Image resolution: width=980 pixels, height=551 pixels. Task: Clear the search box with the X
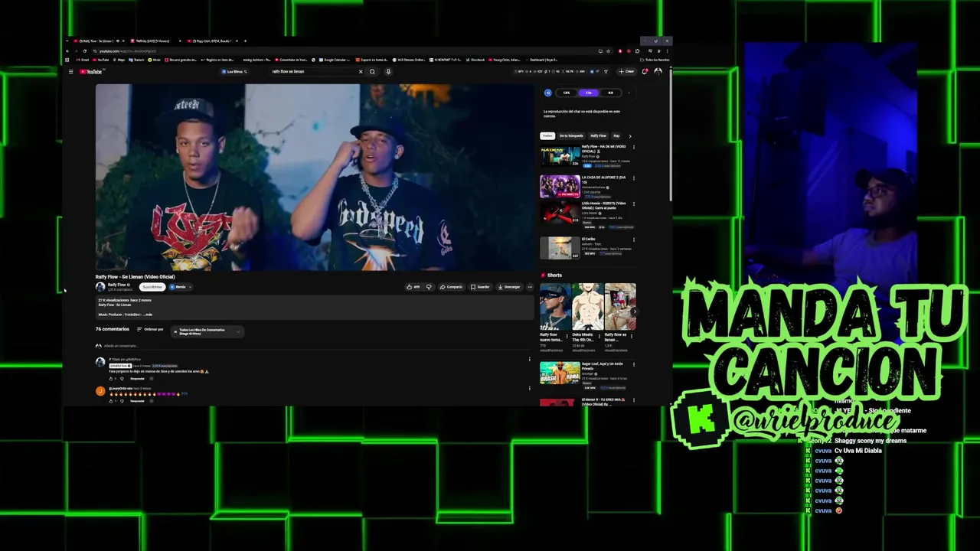coord(361,72)
